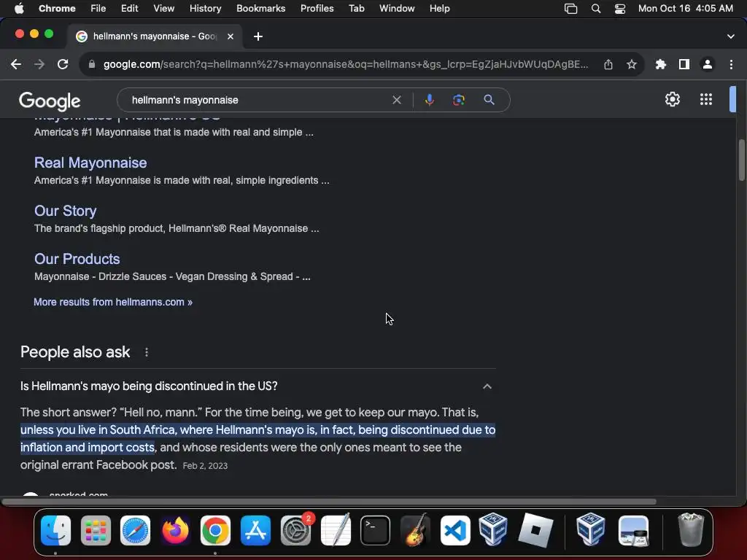Open Roblox from the Dock
The height and width of the screenshot is (560, 747).
coord(535,530)
